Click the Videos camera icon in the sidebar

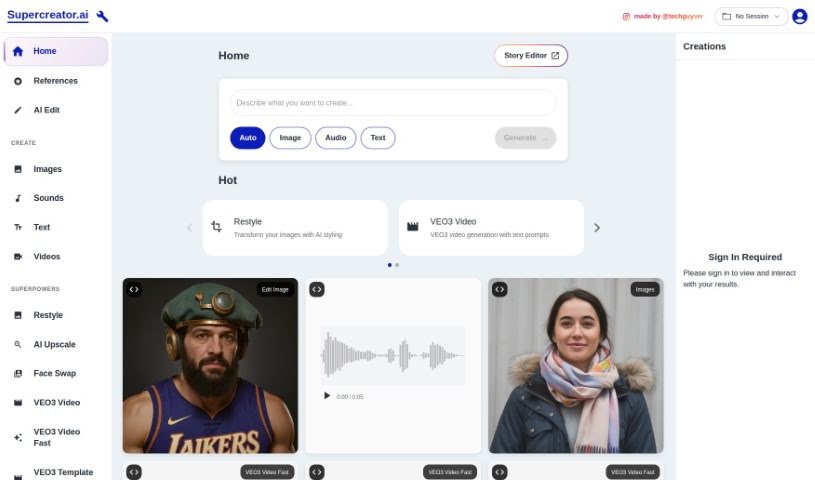pos(18,256)
